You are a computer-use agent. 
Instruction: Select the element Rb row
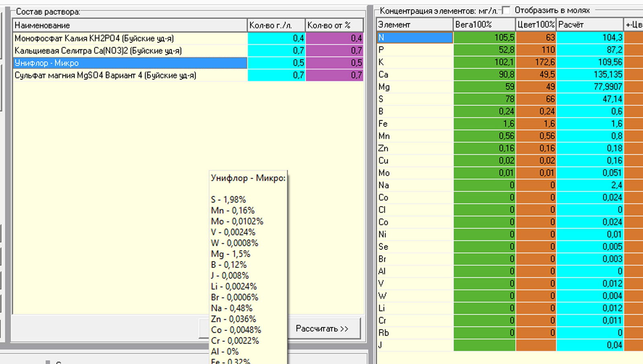click(415, 333)
